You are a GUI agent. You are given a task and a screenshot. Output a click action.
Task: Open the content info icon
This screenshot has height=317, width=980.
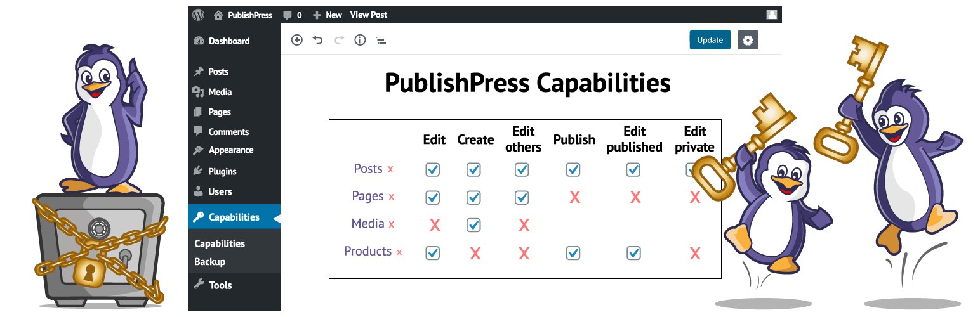[360, 40]
